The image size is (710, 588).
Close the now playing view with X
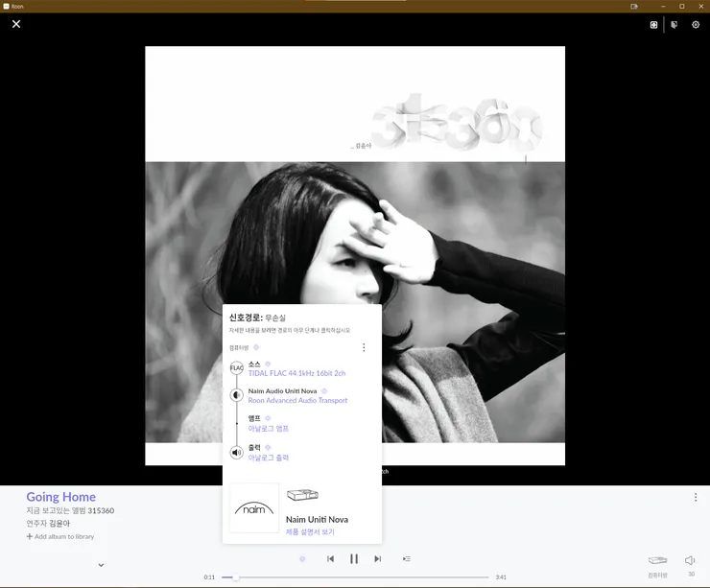(x=16, y=24)
